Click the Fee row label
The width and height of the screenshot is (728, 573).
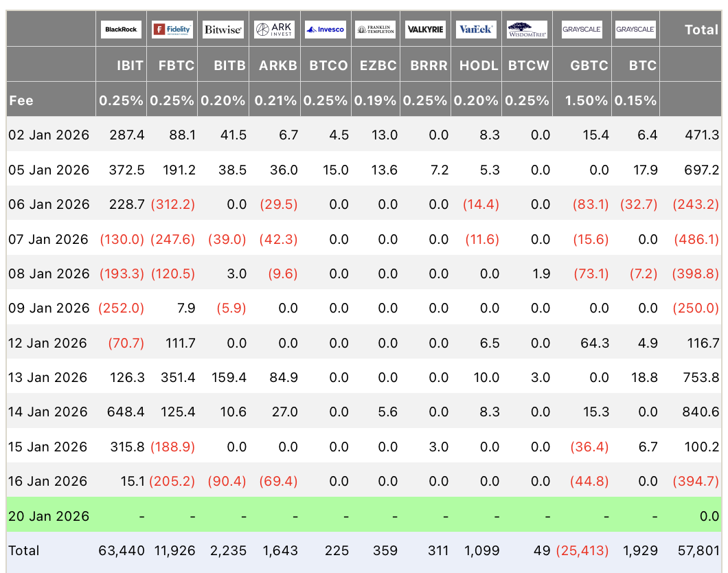(21, 100)
